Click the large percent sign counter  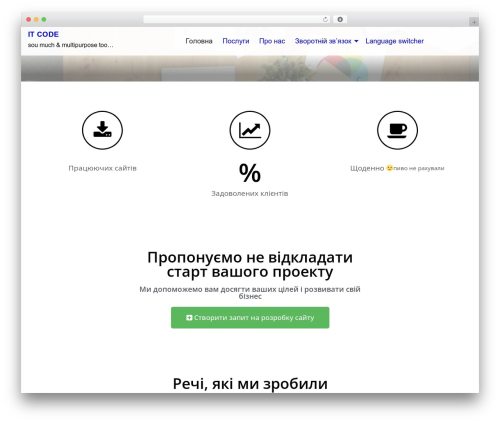250,173
